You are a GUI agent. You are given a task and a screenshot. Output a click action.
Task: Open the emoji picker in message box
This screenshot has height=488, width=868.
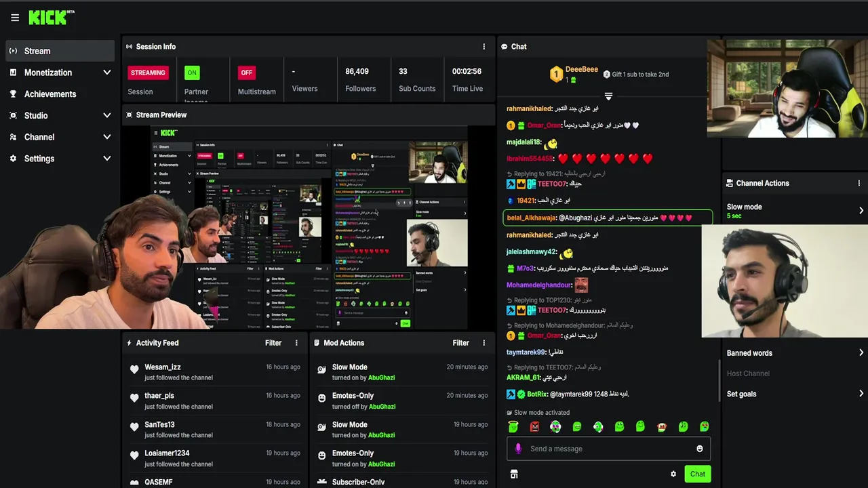(x=700, y=449)
